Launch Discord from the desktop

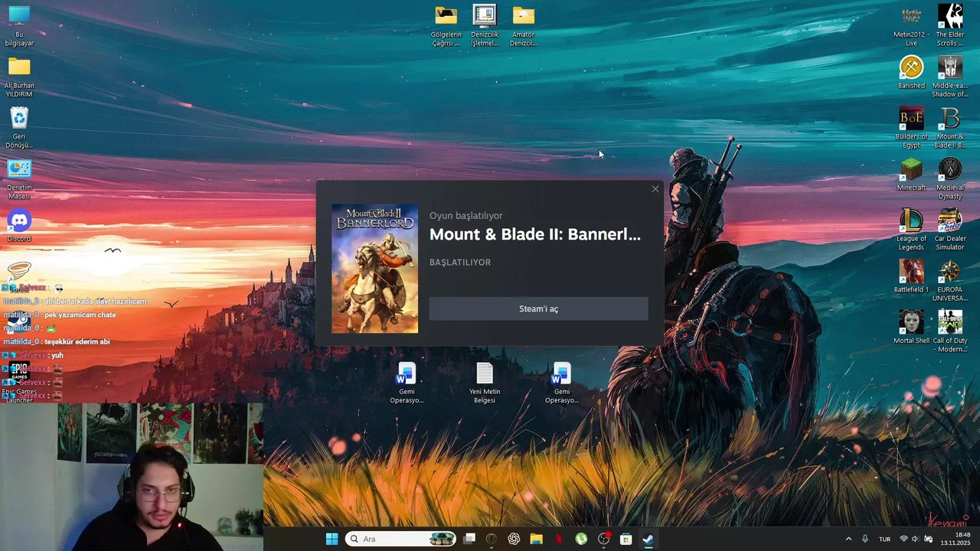click(19, 226)
